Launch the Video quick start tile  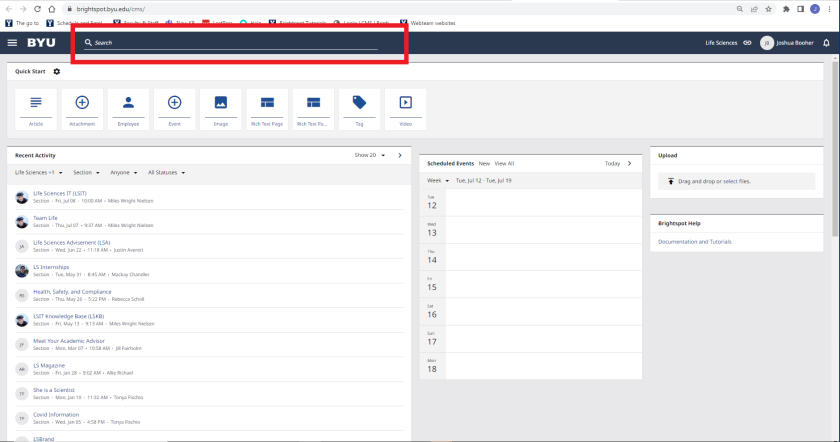(405, 108)
